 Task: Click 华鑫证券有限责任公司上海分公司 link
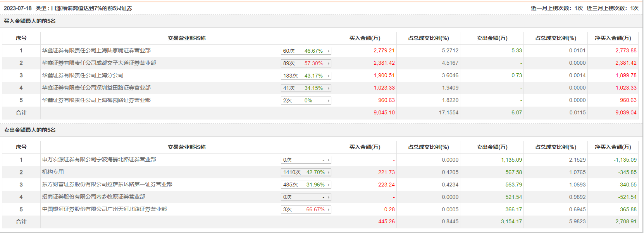coord(83,75)
